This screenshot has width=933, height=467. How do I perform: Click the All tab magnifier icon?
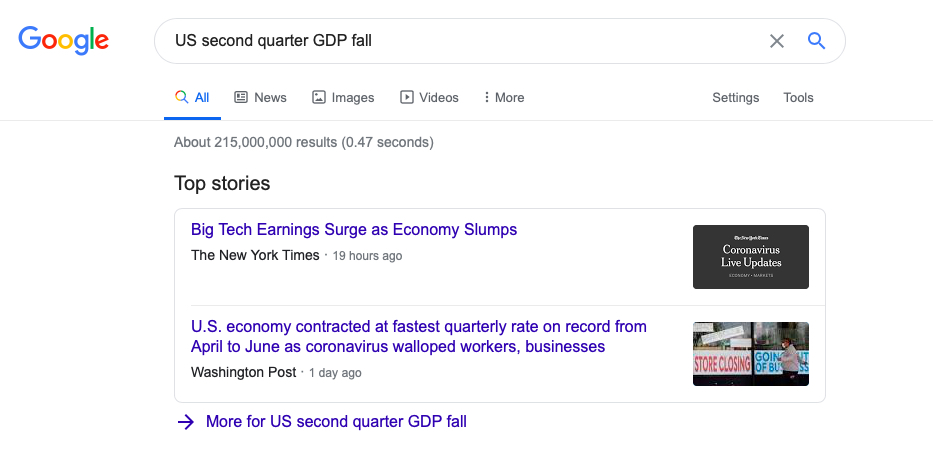coord(181,97)
